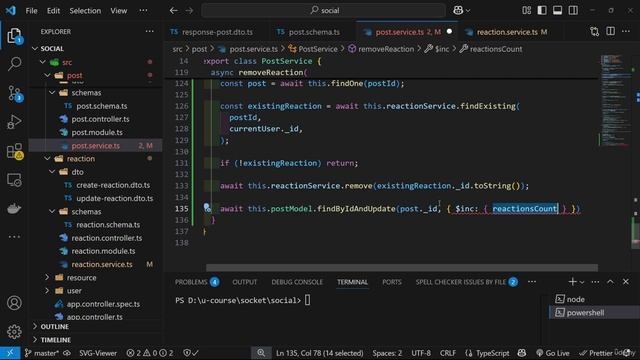Screen dimensions: 640x360
Task: Open Remote Explorer in activity bar
Action: pyautogui.click(x=14, y=180)
